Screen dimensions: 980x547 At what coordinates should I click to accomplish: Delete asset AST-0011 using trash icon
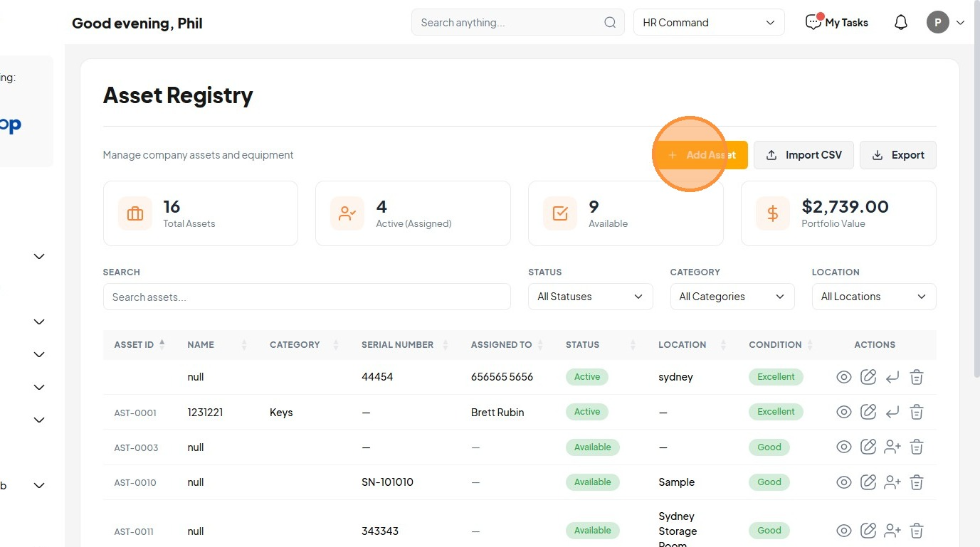917,531
